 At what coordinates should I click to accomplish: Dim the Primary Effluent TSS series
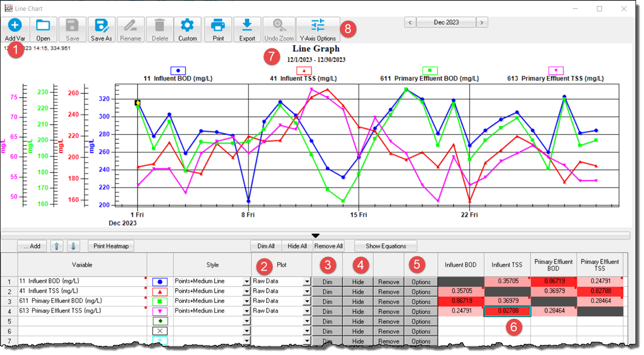pyautogui.click(x=327, y=311)
